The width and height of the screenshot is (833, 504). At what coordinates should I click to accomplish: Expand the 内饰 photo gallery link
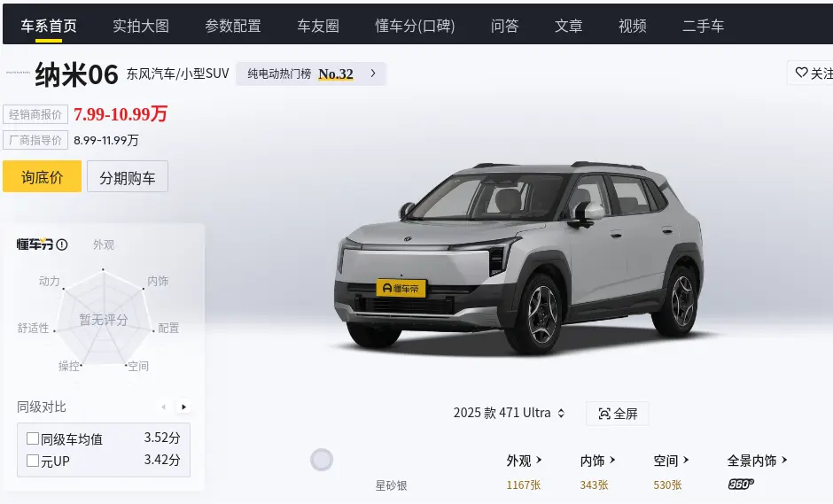(x=597, y=461)
